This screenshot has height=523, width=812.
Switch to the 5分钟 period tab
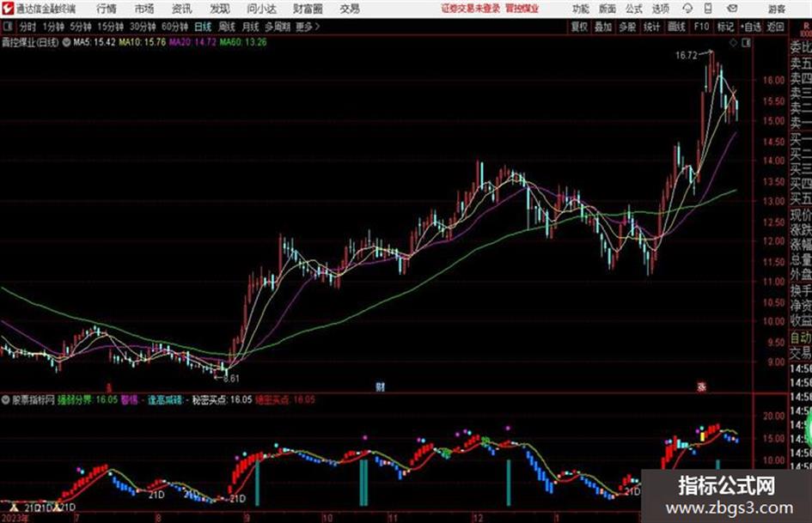[x=81, y=27]
